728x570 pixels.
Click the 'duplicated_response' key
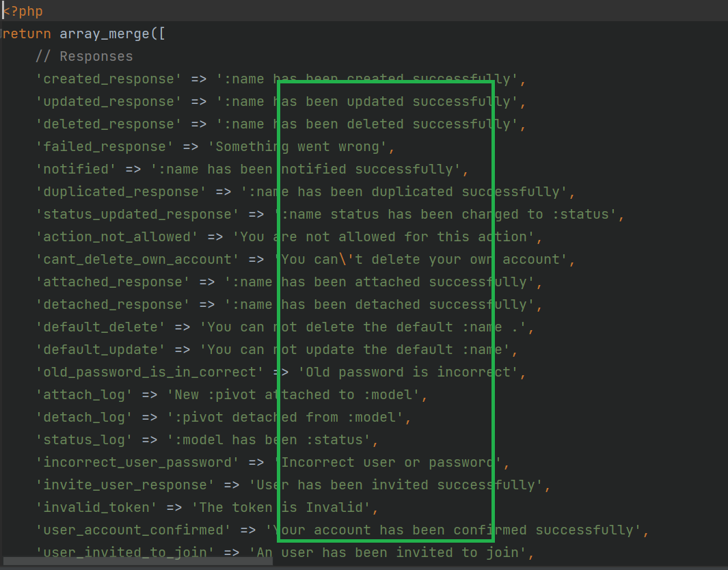point(121,192)
